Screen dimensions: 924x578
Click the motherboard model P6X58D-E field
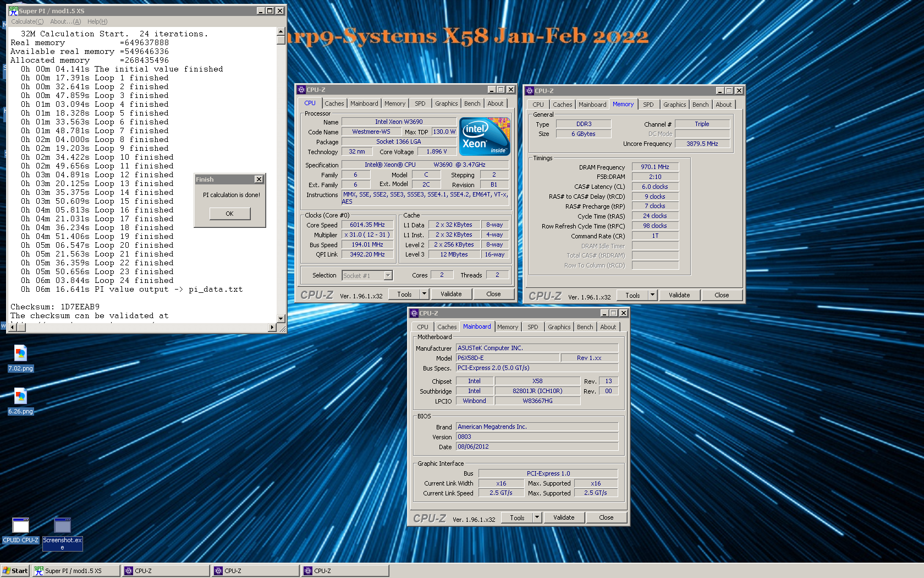[x=507, y=358]
